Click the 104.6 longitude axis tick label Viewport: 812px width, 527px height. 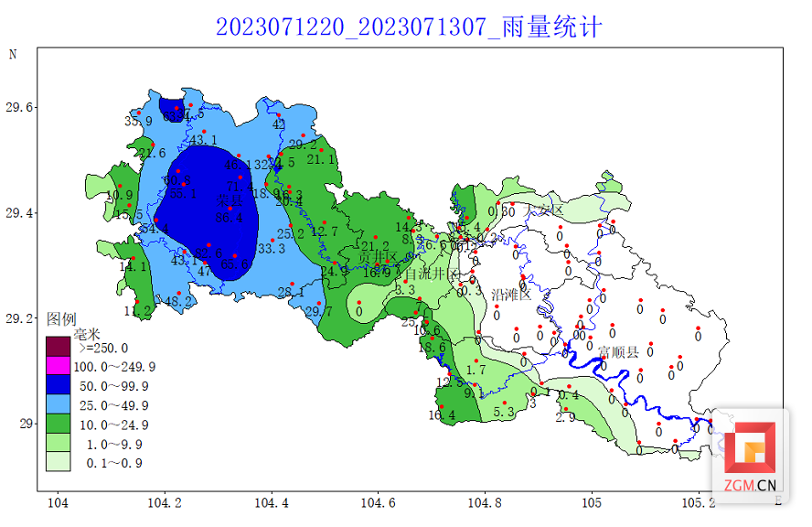pyautogui.click(x=378, y=502)
